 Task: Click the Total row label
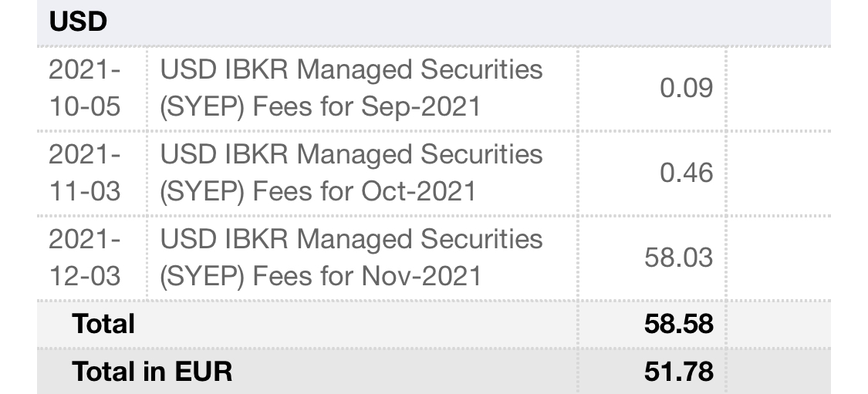tap(103, 324)
